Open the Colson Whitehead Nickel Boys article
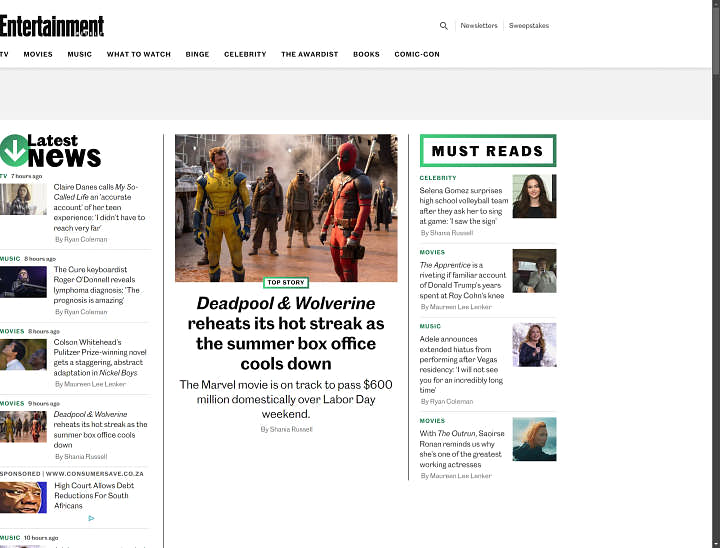The width and height of the screenshot is (720, 548). [100, 357]
